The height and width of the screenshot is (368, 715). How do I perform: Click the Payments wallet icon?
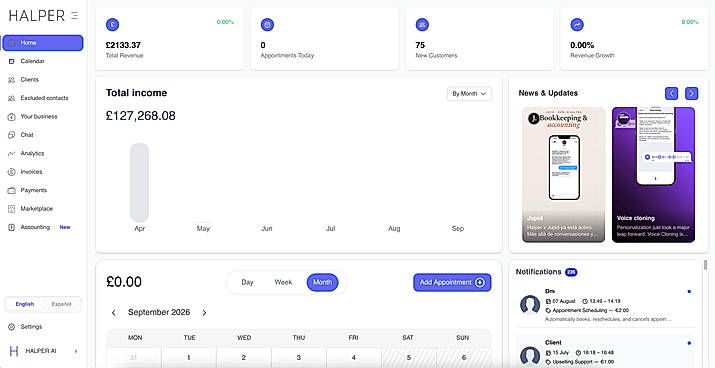click(x=11, y=191)
